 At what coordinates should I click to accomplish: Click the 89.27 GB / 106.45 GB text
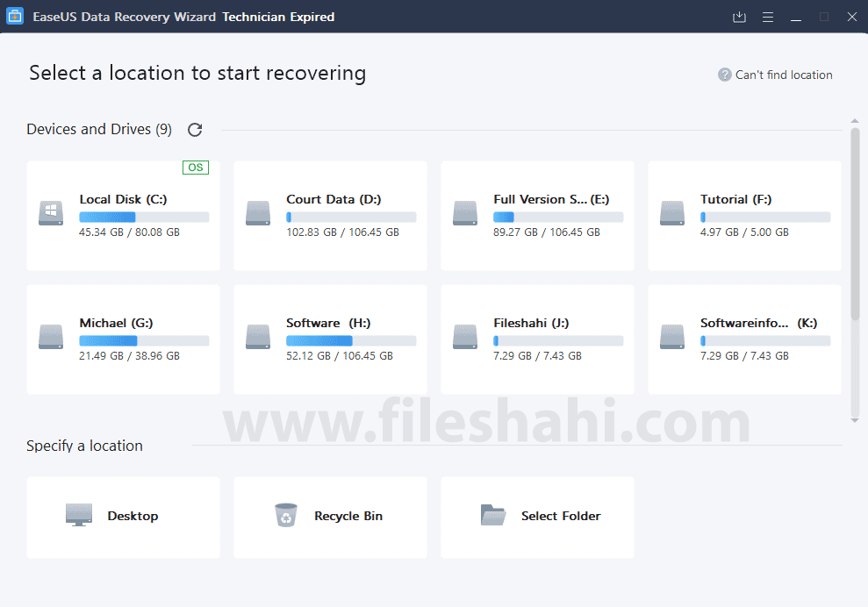pos(547,232)
